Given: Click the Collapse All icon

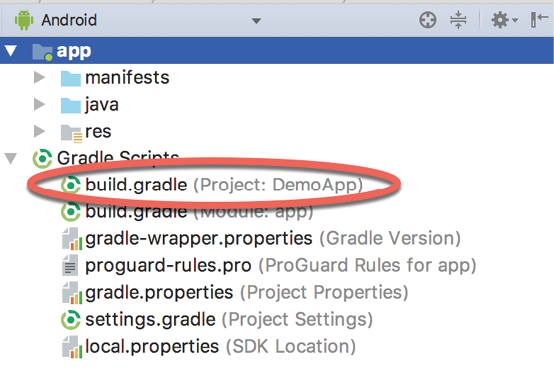Looking at the screenshot, I should [458, 20].
